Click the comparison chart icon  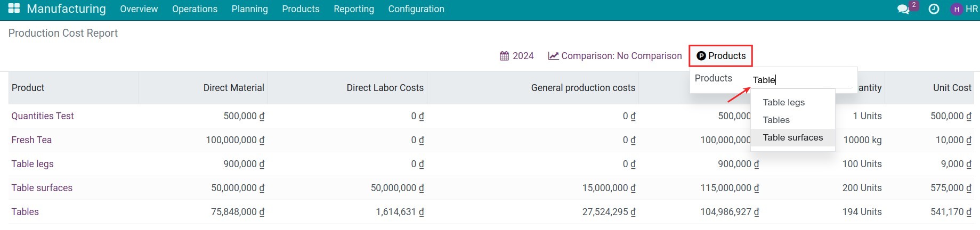(553, 56)
